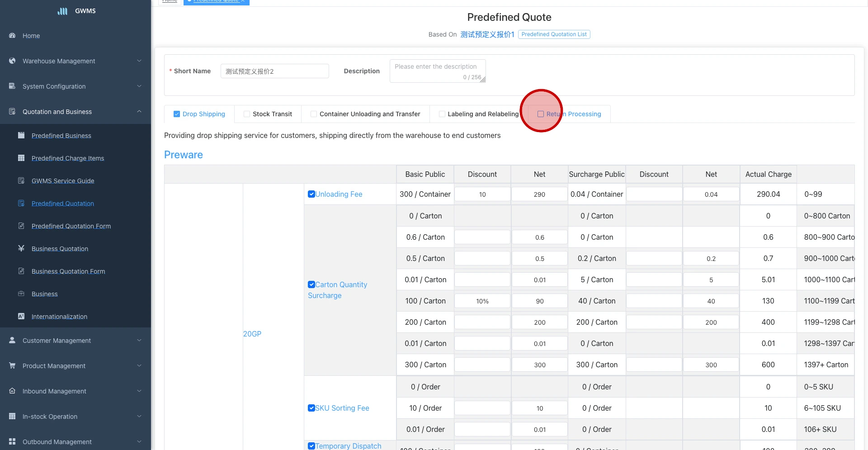Viewport: 868px width, 450px height.
Task: Open the 测试预定义报价1 link
Action: point(487,34)
